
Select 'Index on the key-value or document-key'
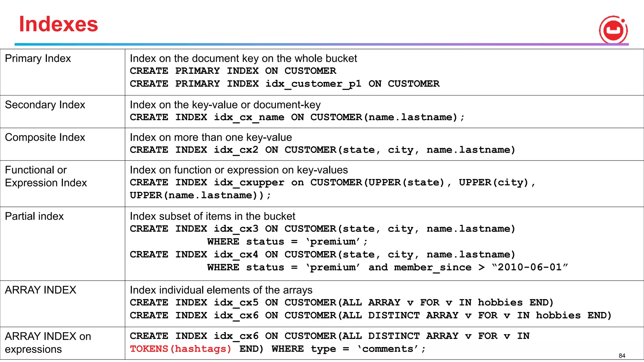coord(225,105)
